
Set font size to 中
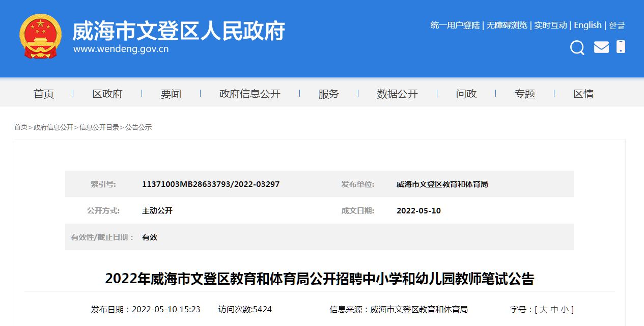[x=554, y=309]
